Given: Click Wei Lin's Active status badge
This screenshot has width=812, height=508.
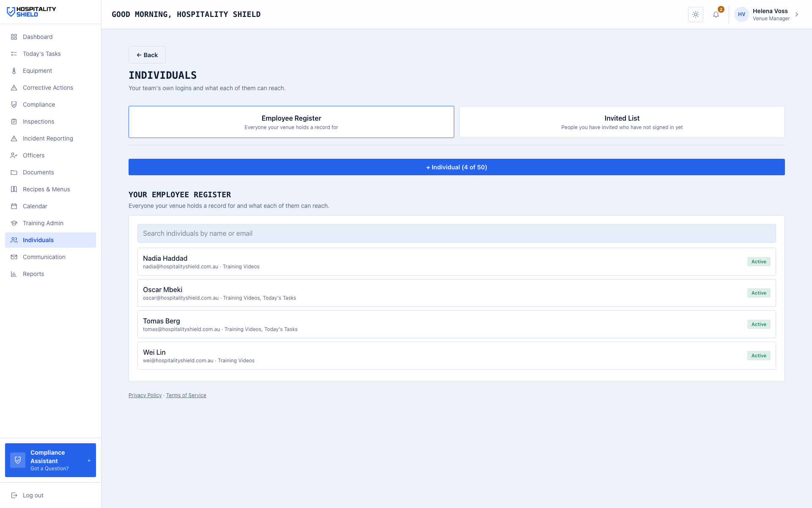Looking at the screenshot, I should point(759,356).
